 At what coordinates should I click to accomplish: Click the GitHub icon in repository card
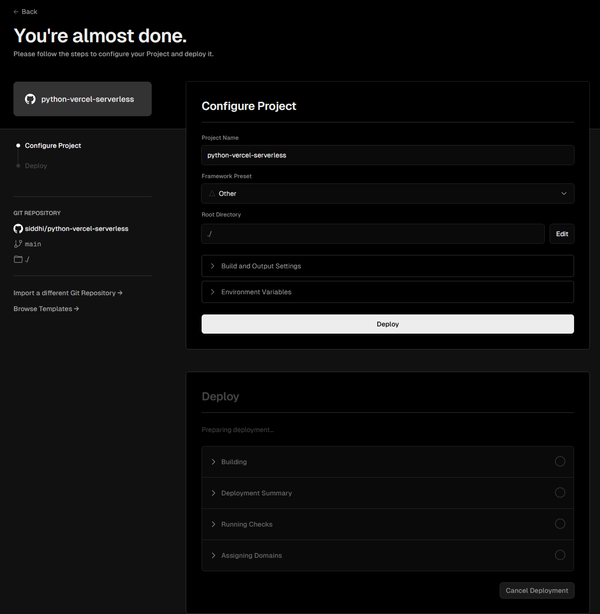coord(30,99)
